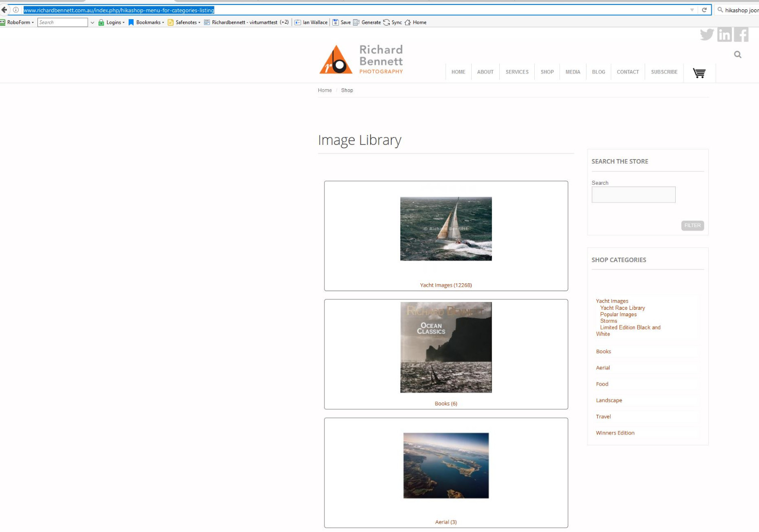Viewport: 759px width, 532px height.
Task: Click the Books (6) category link
Action: (446, 403)
